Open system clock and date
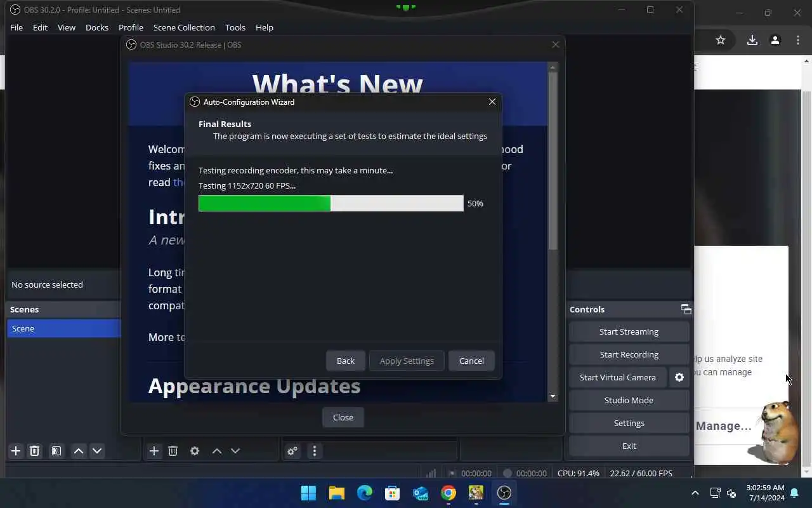Screen dimensions: 812x508 [x=766, y=493]
